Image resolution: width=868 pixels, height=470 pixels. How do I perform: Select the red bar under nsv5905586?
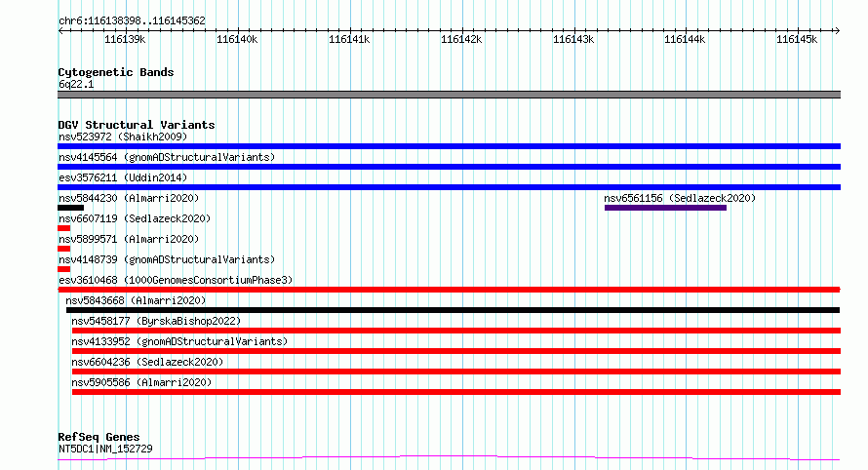(x=456, y=392)
